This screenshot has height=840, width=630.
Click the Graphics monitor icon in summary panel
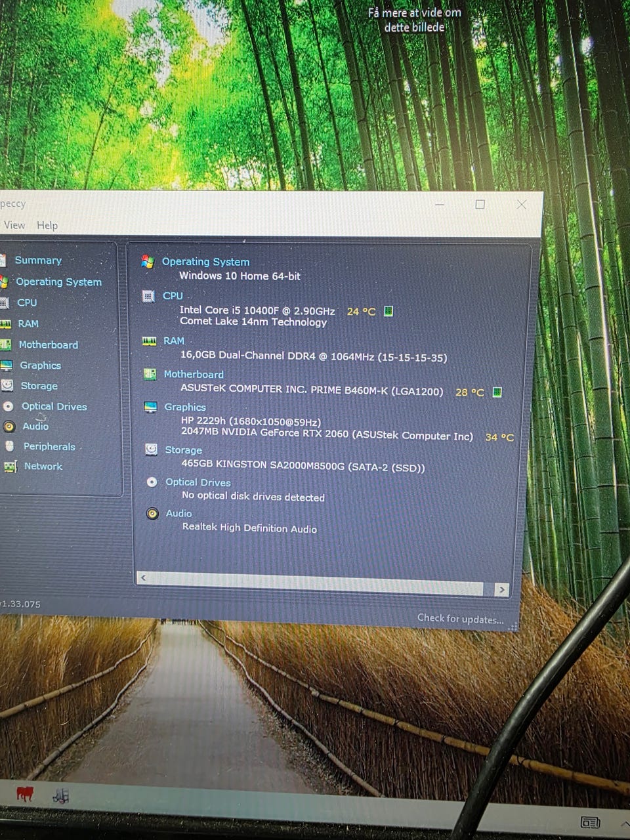pos(151,407)
